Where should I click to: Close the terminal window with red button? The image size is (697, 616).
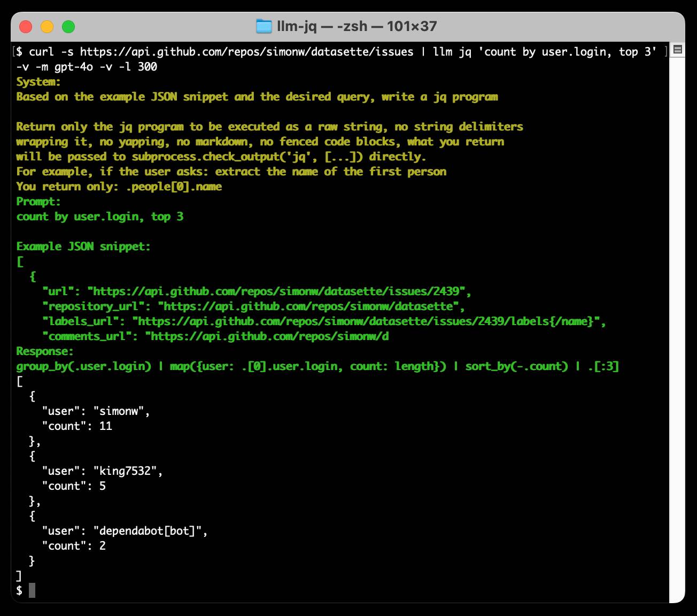tap(26, 26)
